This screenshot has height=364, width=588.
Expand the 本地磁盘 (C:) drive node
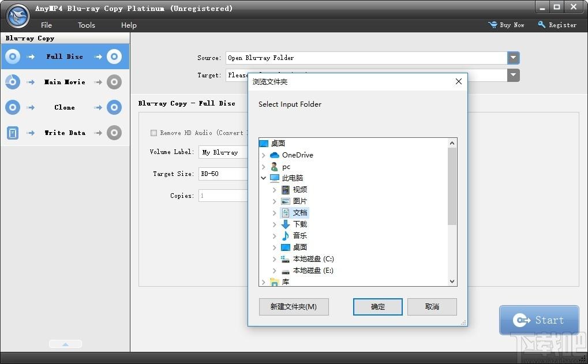274,259
